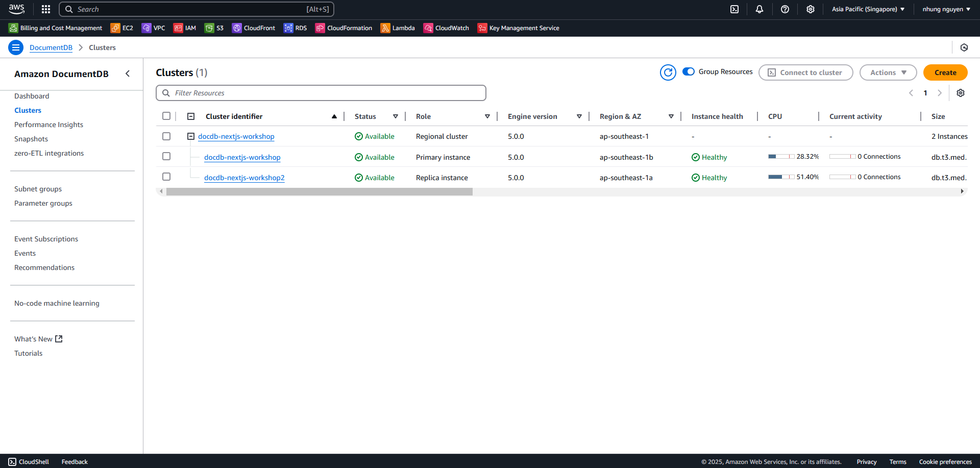Select the Primary instance row checkbox
Screen dimensions: 980x468
166,156
